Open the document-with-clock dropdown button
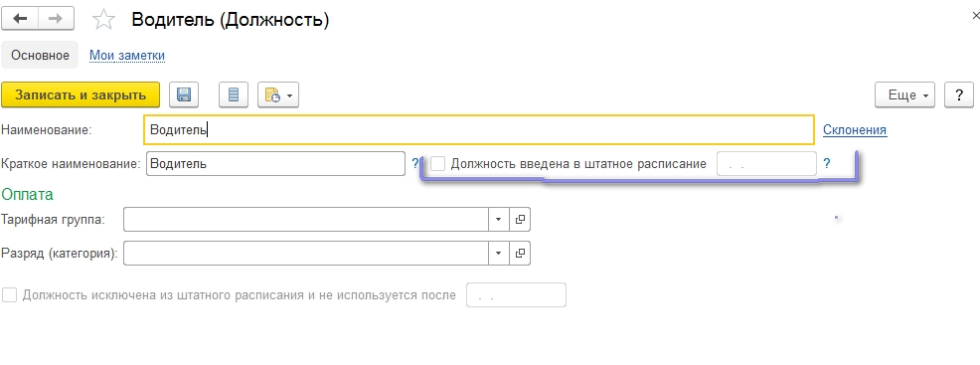 278,95
